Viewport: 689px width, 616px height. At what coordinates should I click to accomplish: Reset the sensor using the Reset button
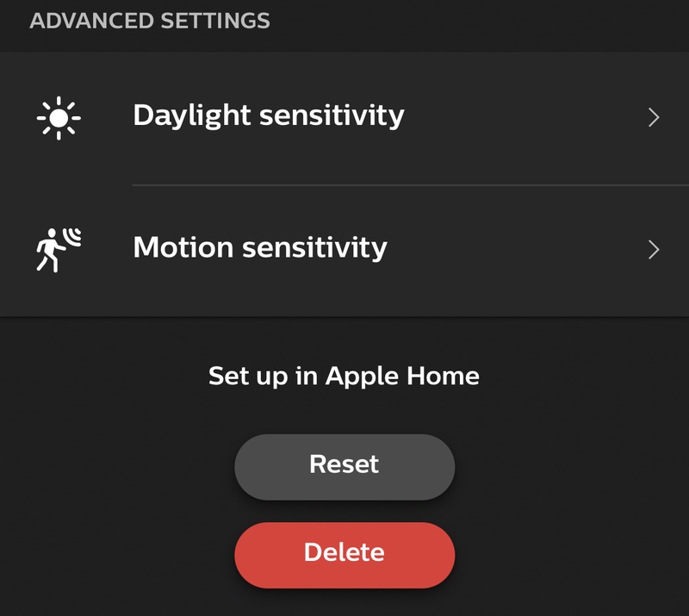coord(344,465)
